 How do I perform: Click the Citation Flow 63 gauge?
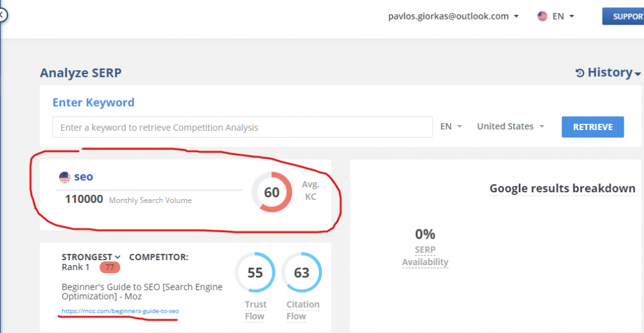[x=302, y=273]
